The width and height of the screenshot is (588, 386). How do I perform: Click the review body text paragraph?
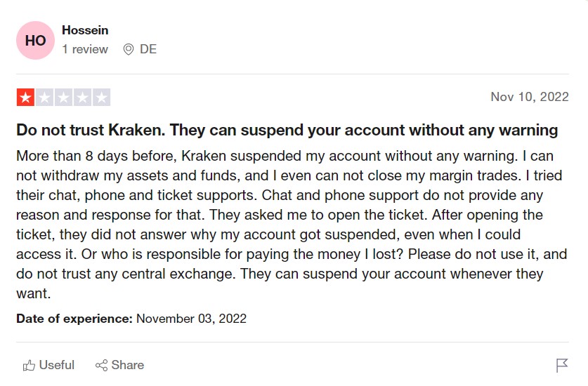[292, 225]
